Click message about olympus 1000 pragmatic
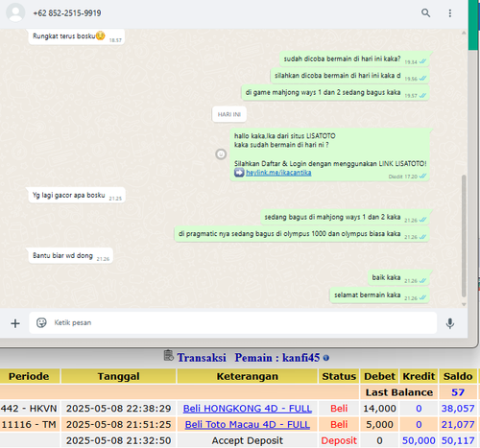The height and width of the screenshot is (448, 480). 301,234
